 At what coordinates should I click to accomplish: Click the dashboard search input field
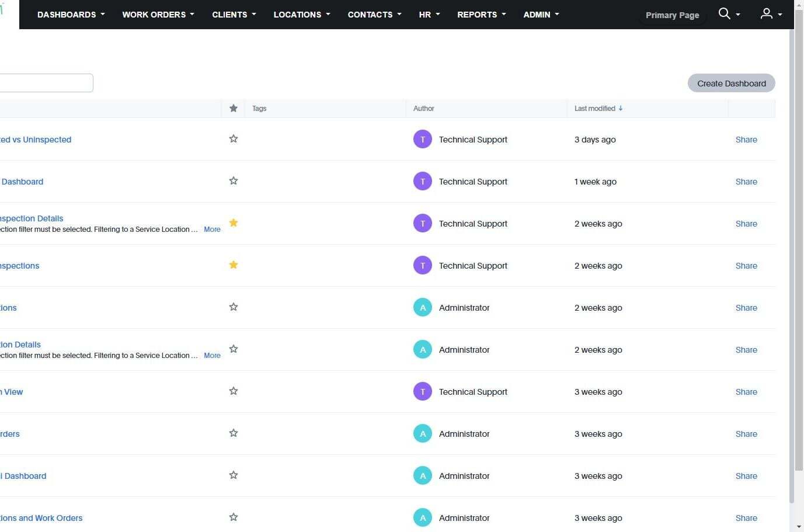(46, 83)
